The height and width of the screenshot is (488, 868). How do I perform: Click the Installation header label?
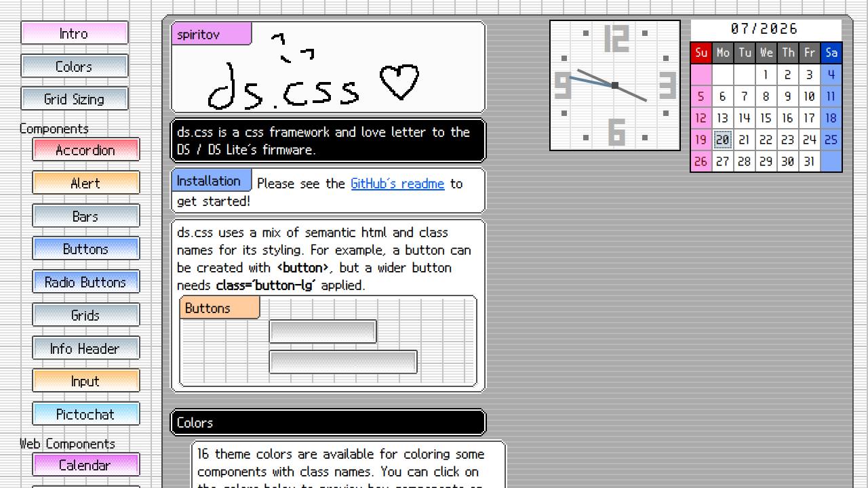pos(211,180)
